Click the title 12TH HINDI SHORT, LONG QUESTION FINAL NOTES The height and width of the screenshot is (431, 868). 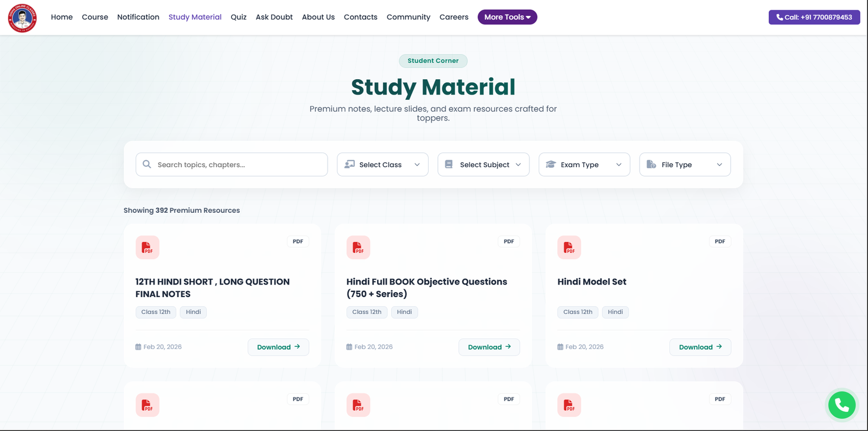(x=213, y=288)
